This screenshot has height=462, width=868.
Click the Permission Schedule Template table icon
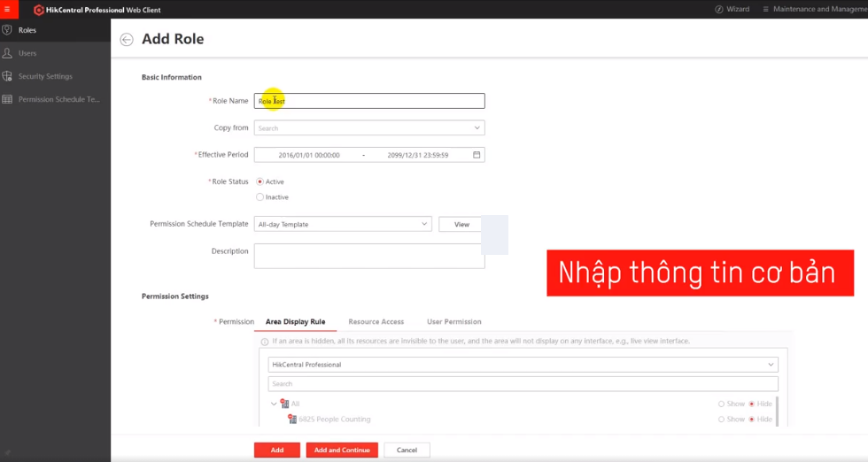7,100
